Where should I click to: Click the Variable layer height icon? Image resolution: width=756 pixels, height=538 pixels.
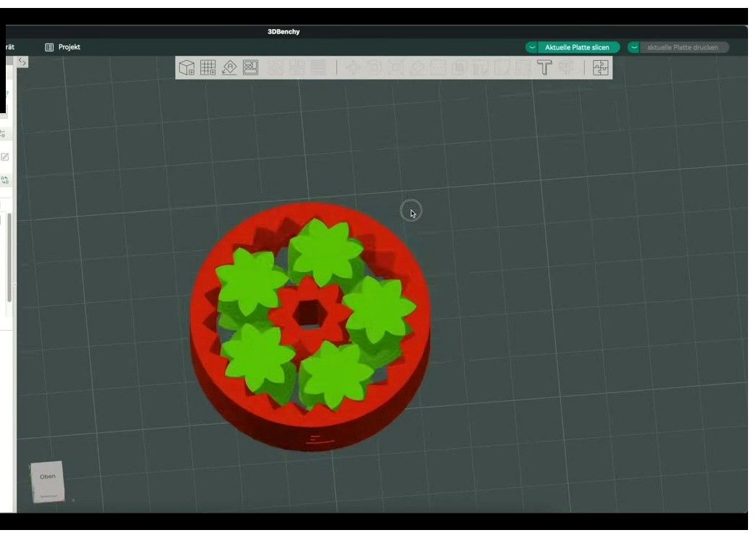pyautogui.click(x=319, y=67)
